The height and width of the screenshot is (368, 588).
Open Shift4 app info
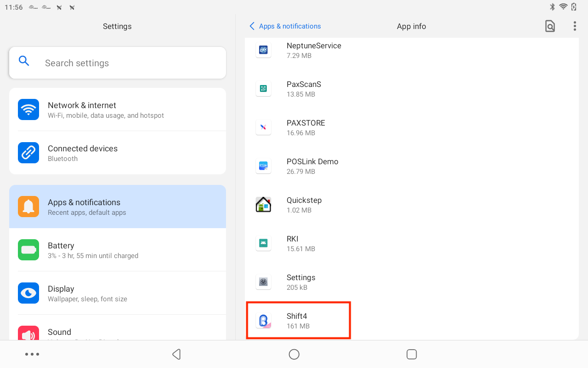(x=412, y=321)
